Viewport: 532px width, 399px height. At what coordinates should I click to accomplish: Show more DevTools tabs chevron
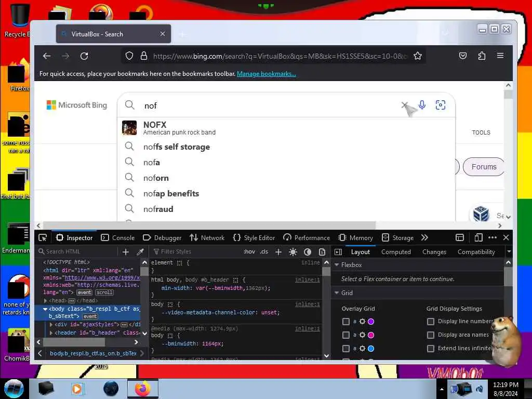(424, 237)
